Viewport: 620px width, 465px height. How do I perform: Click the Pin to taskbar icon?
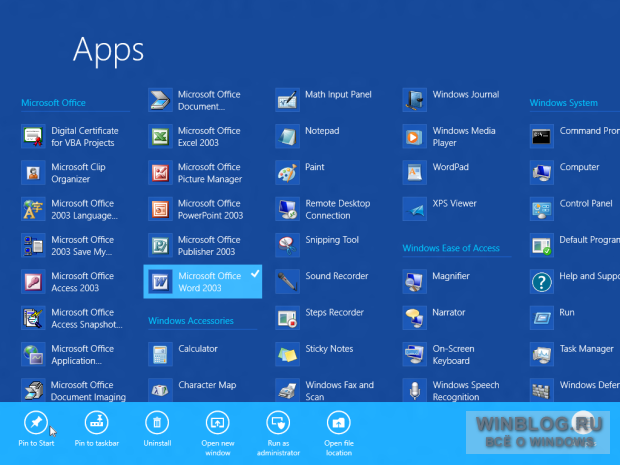96,423
